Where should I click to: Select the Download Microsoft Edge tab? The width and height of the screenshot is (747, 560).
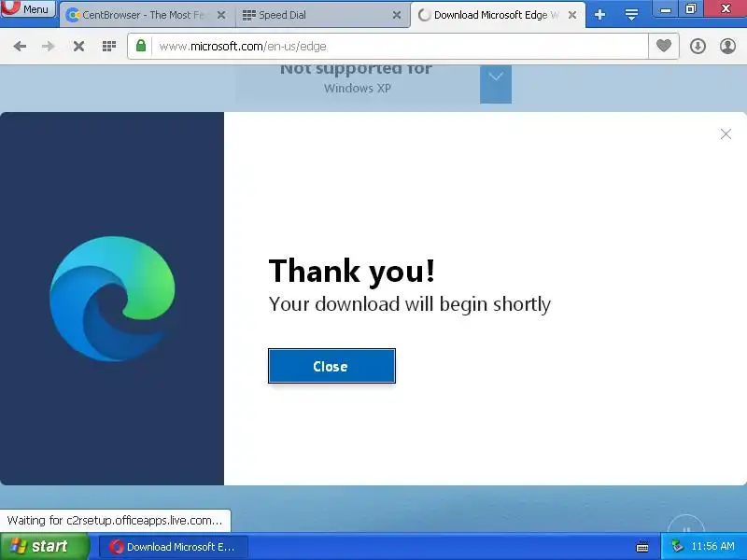pos(497,15)
